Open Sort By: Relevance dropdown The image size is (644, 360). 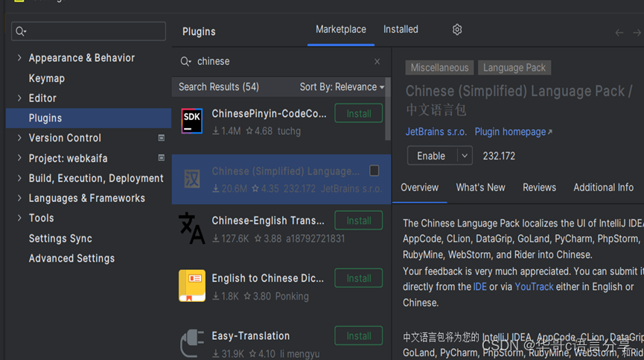pos(342,87)
